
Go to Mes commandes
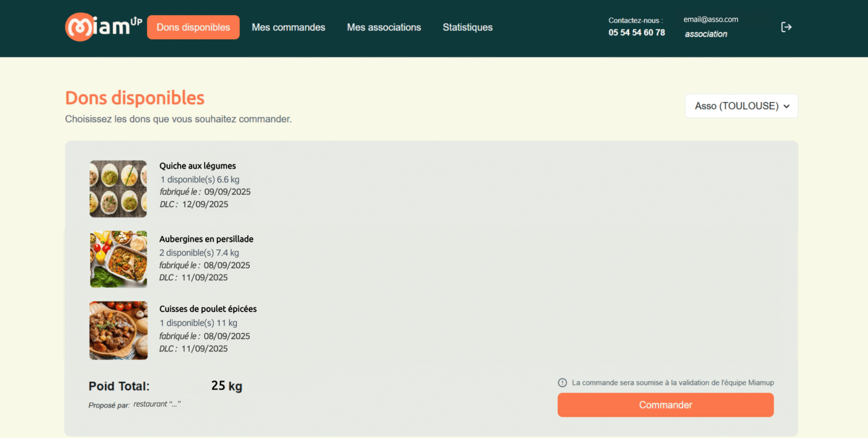(x=288, y=27)
